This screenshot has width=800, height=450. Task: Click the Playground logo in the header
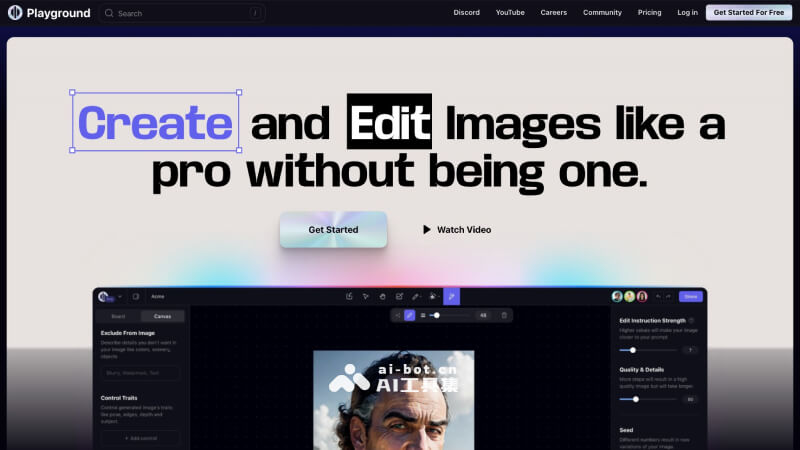pos(48,13)
